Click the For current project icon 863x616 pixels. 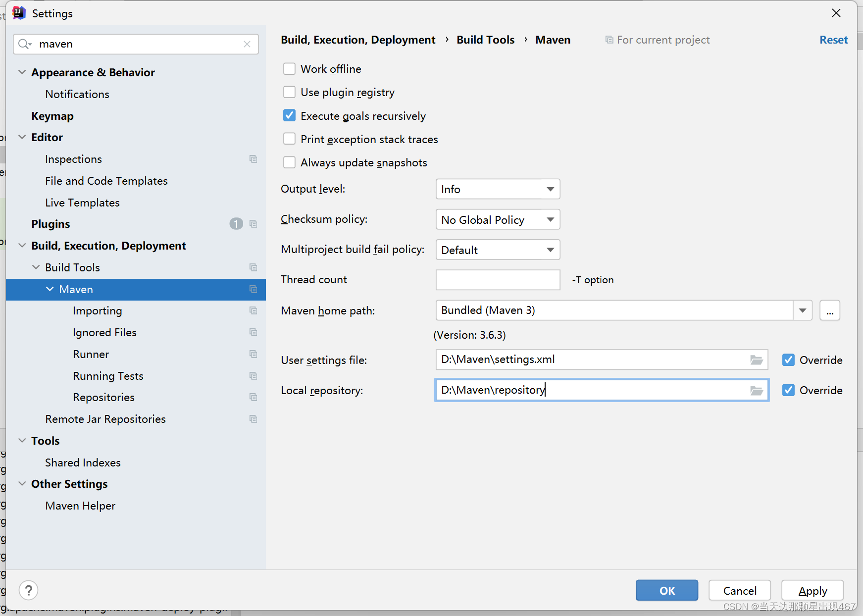click(x=609, y=40)
